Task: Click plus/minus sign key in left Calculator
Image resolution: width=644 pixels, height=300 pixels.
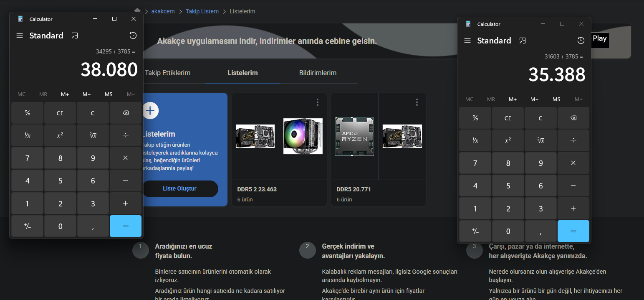Action: click(28, 226)
